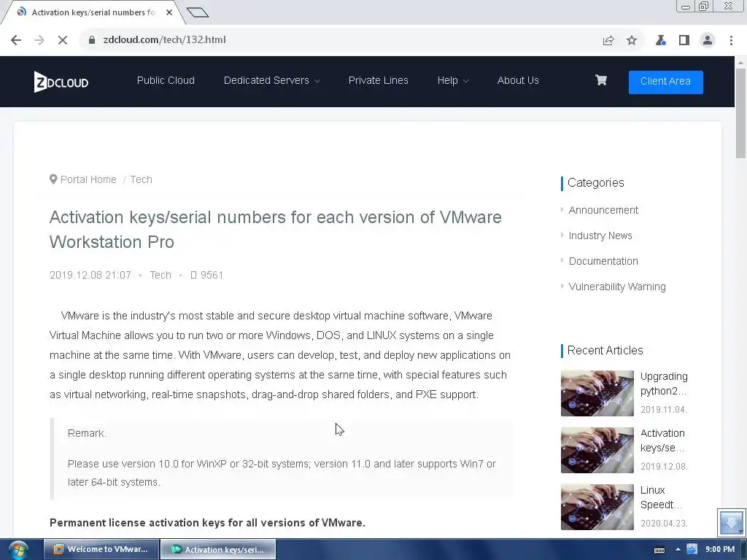This screenshot has width=747, height=560.
Task: Switch to Welcome to VMware taskbar window
Action: click(x=101, y=550)
